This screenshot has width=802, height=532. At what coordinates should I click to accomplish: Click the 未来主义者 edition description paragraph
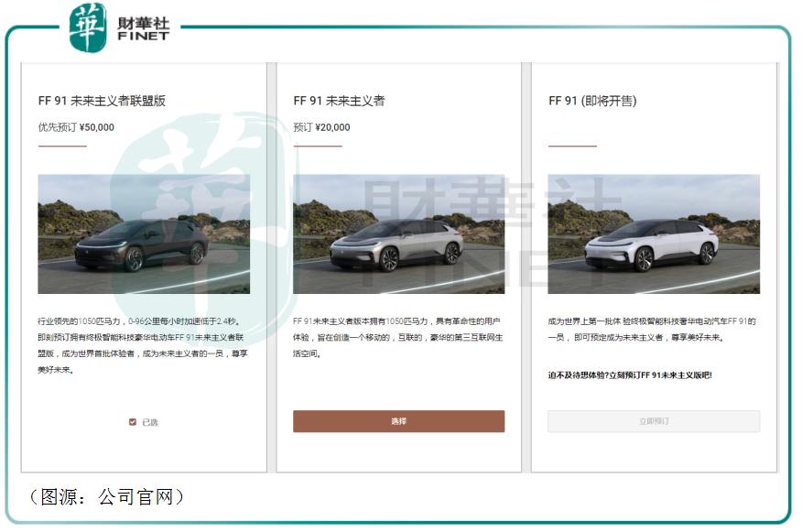coord(398,337)
